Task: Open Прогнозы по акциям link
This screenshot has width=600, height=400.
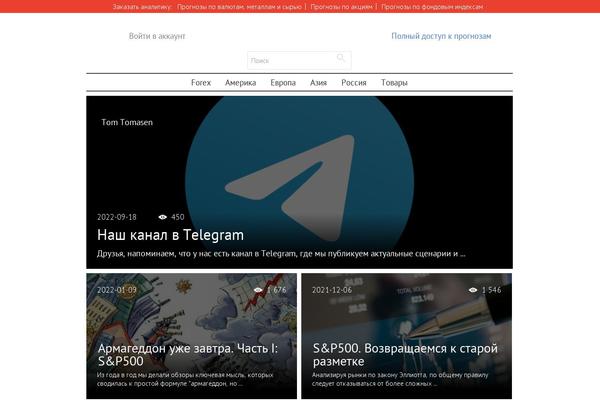Action: (341, 7)
